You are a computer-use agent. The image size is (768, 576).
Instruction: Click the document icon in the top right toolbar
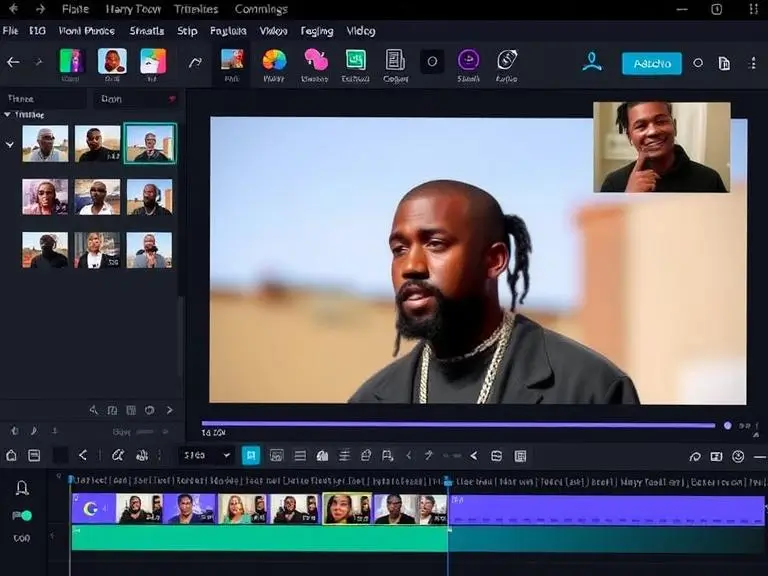pyautogui.click(x=724, y=63)
